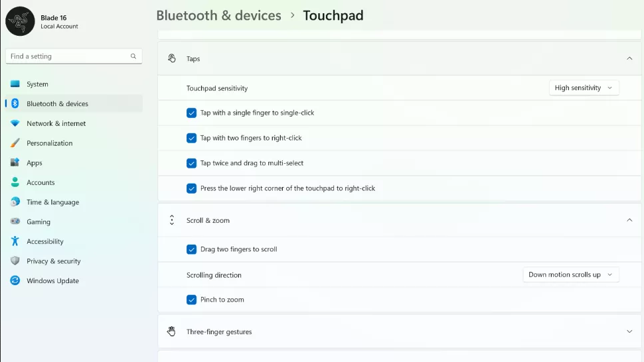
Task: Click the Three-finger gestures header label
Action: (219, 332)
